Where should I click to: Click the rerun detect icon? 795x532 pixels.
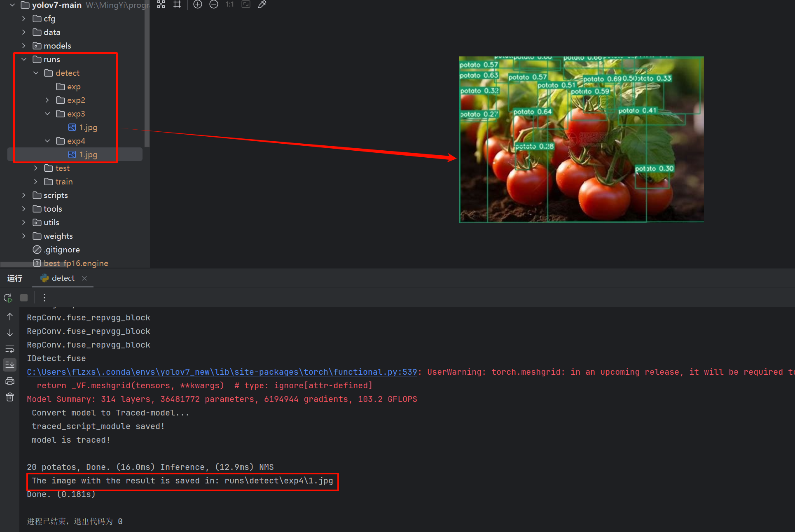[8, 298]
